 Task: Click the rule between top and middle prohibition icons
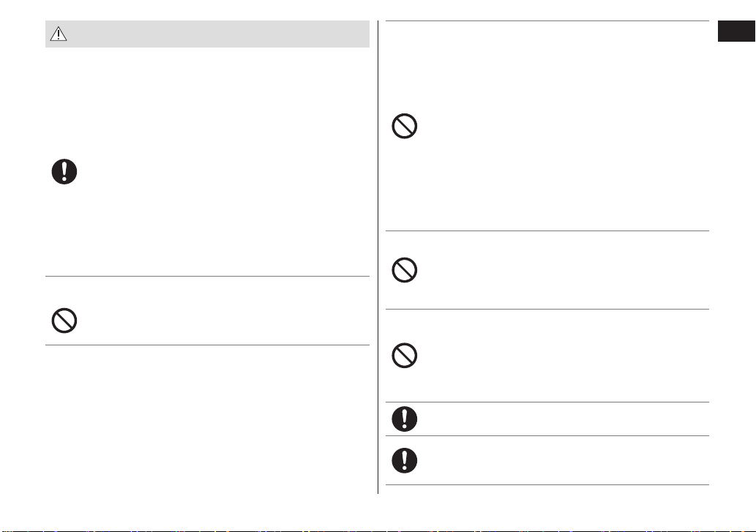point(547,231)
